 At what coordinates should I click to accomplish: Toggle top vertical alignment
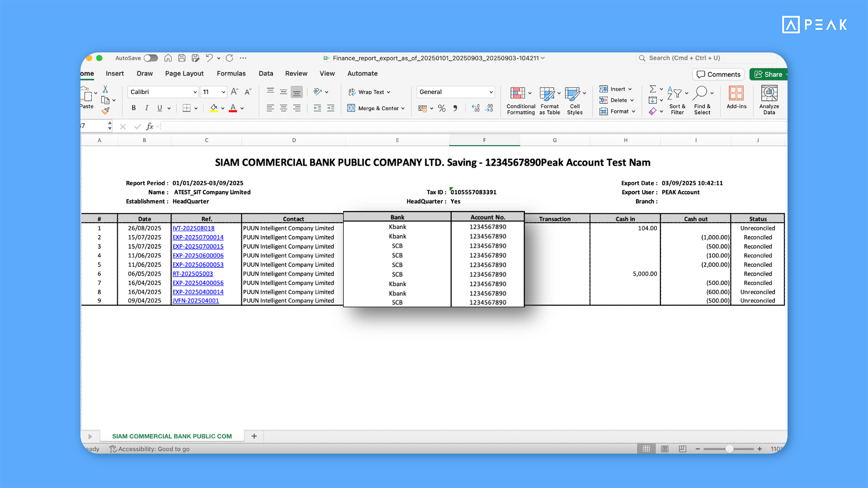[270, 92]
